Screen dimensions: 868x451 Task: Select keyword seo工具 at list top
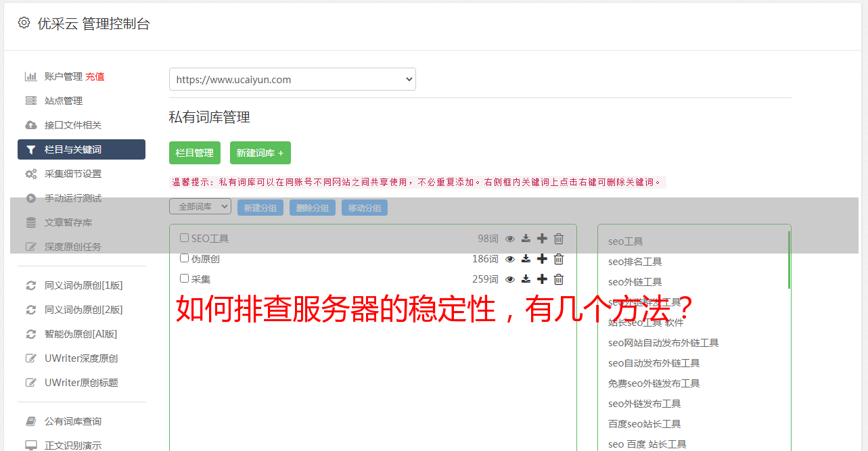625,241
